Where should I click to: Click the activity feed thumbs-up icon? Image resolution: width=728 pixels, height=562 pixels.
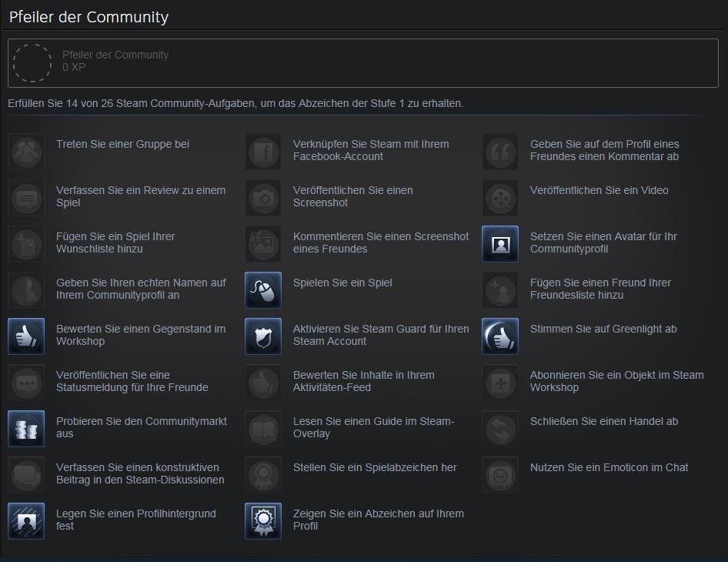pos(263,383)
